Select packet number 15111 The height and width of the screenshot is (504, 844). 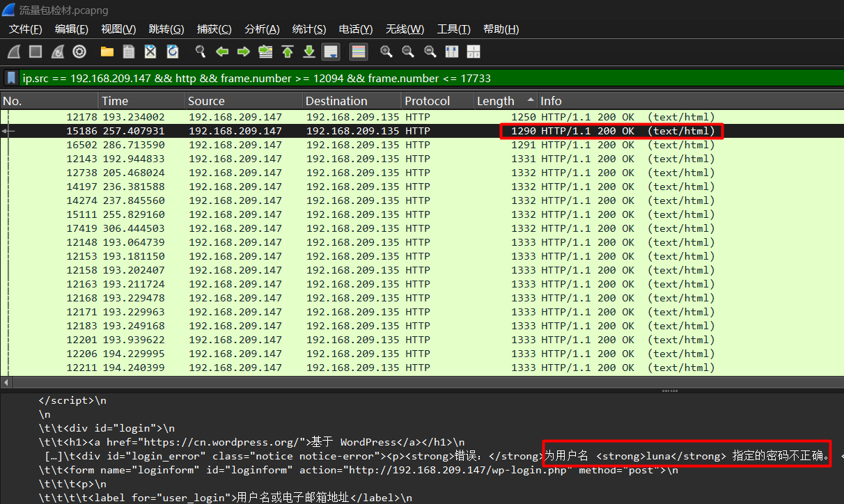click(422, 214)
